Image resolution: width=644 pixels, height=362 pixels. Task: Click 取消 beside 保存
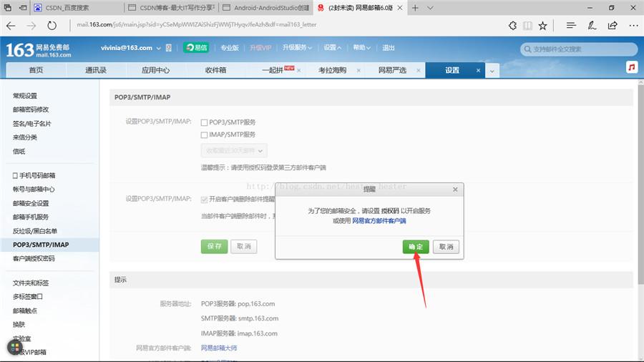tap(244, 246)
